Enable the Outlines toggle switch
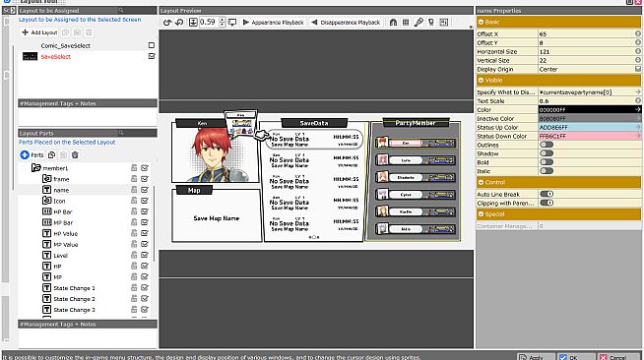The height and width of the screenshot is (360, 644). [x=547, y=145]
